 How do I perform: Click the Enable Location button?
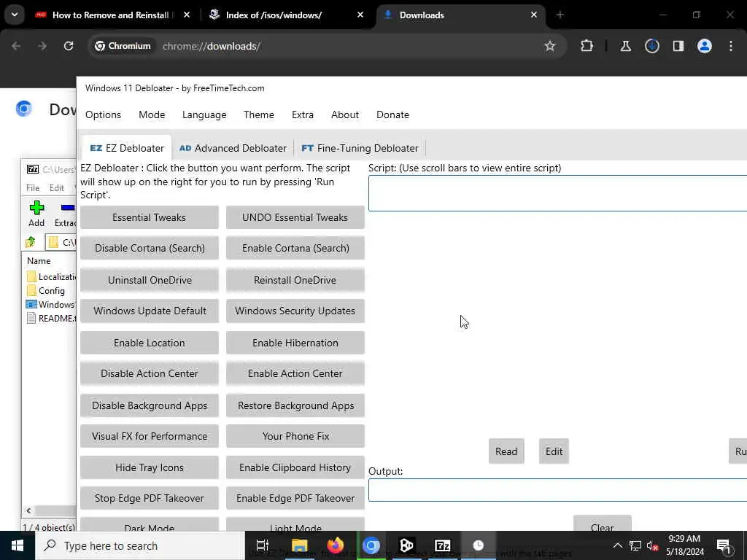pos(149,343)
